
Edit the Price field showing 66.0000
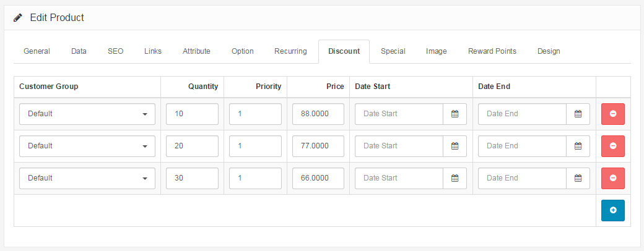click(318, 178)
